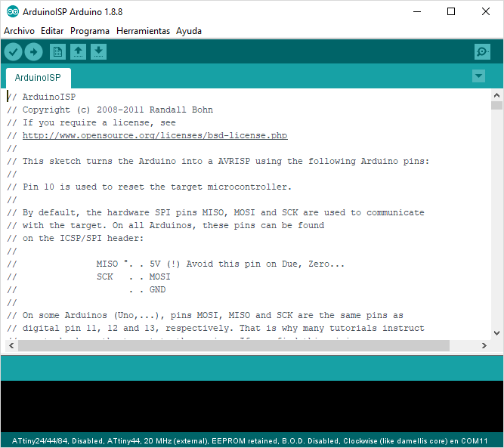Click the vertical scrollbar thumb
This screenshot has height=448, width=504.
496,105
